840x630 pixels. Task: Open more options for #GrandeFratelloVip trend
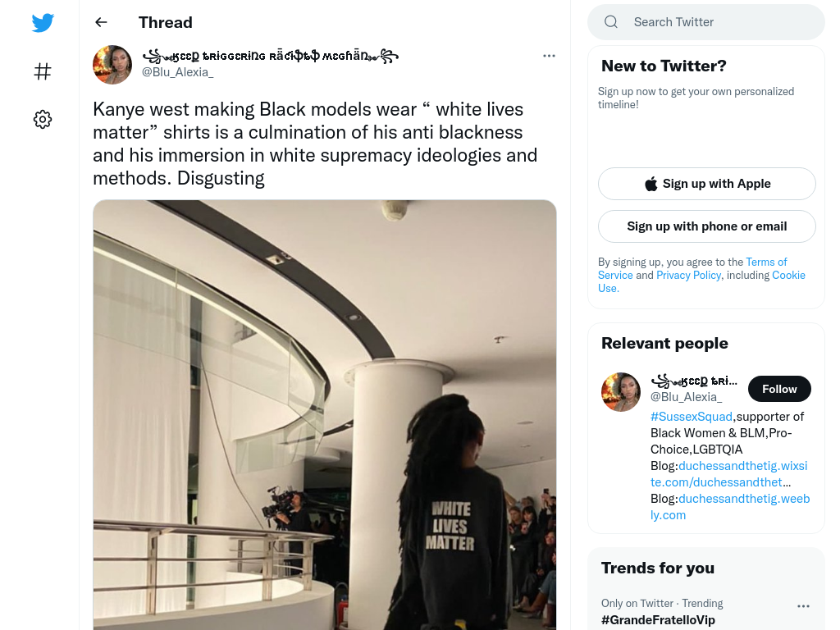coord(803,606)
